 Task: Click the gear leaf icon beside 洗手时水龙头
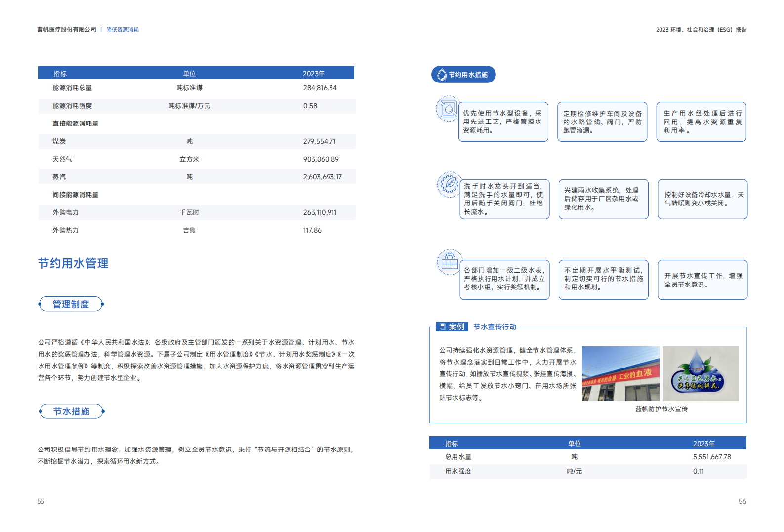point(449,185)
